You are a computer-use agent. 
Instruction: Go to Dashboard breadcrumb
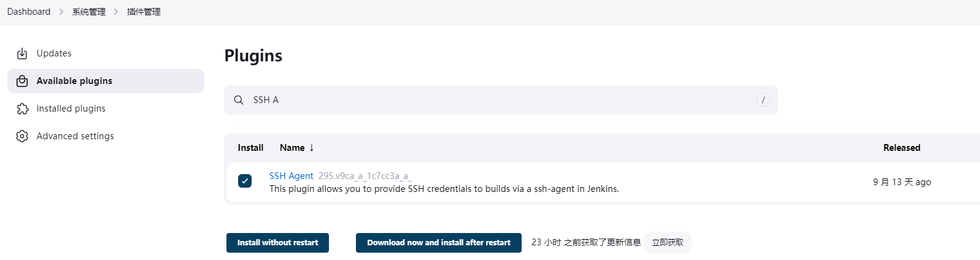point(29,12)
